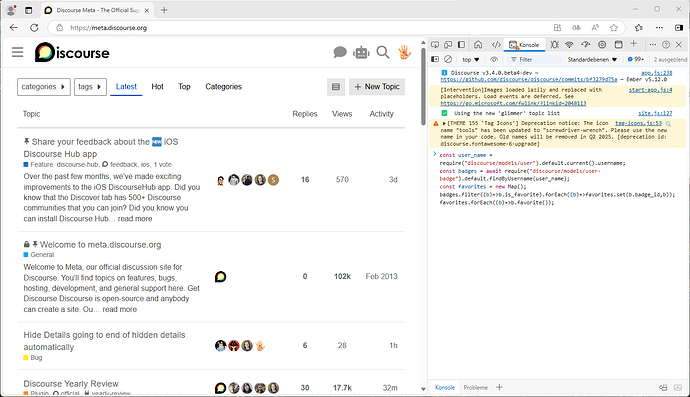Sort topics by Views column
The width and height of the screenshot is (690, 397).
coord(342,114)
